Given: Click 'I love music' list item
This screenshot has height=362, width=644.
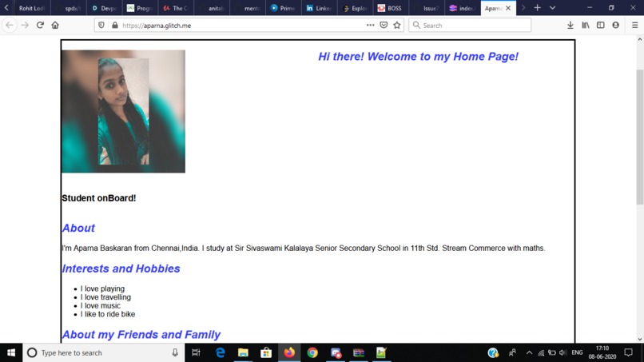Looking at the screenshot, I should [100, 306].
